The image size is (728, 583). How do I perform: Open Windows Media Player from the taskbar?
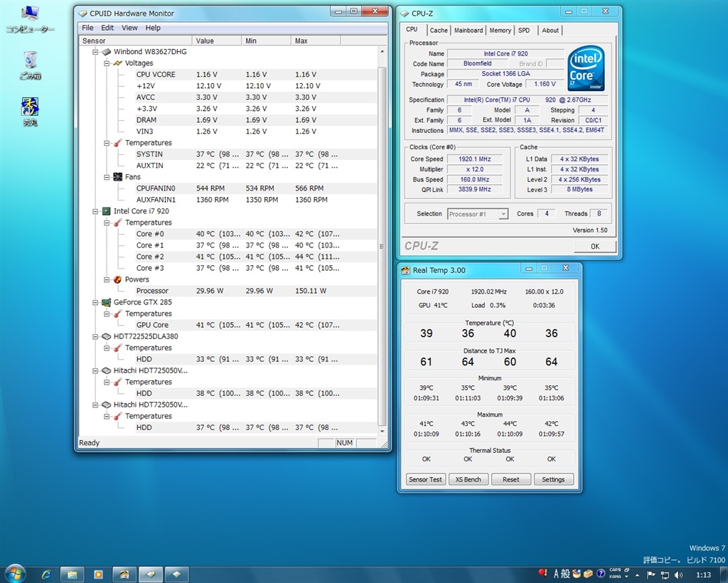pos(98,574)
